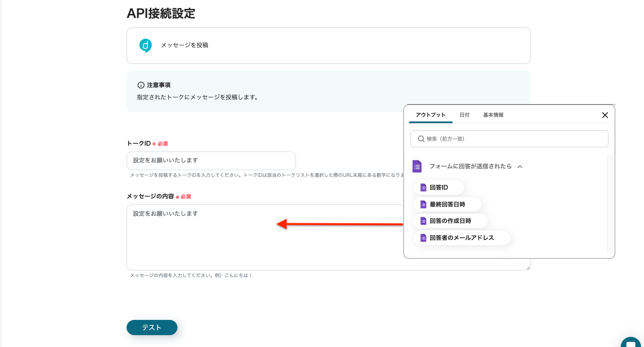This screenshot has width=644, height=347.
Task: Click the purple Google Forms trigger icon
Action: click(417, 166)
